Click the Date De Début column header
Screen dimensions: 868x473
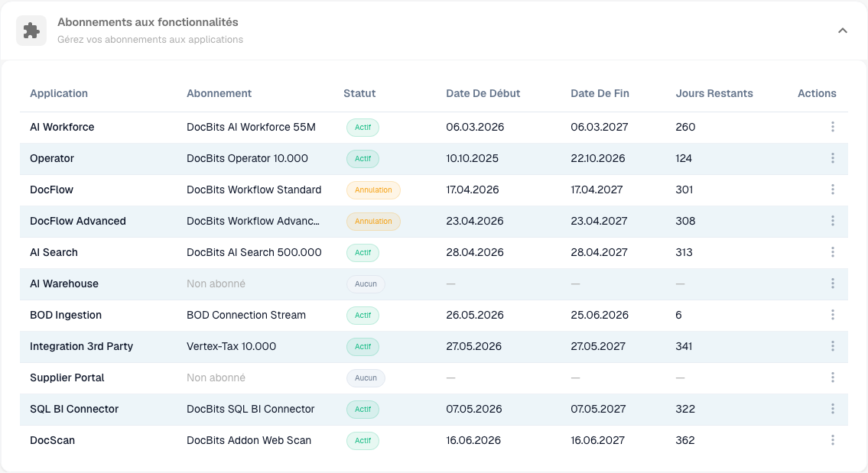pos(483,93)
